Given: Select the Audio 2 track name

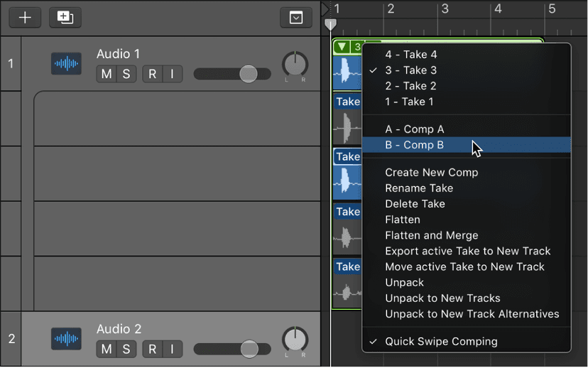Looking at the screenshot, I should (119, 329).
